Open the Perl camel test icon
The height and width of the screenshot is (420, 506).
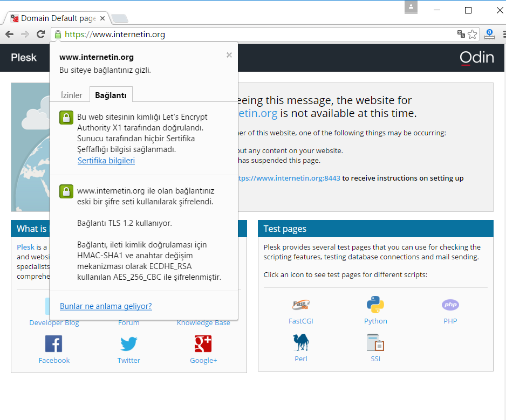click(301, 342)
